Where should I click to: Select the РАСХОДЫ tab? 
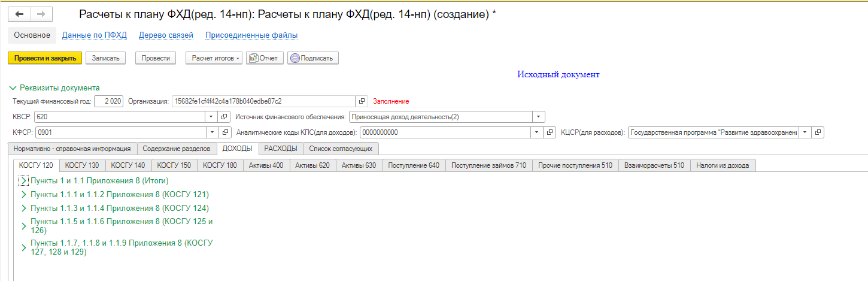281,149
